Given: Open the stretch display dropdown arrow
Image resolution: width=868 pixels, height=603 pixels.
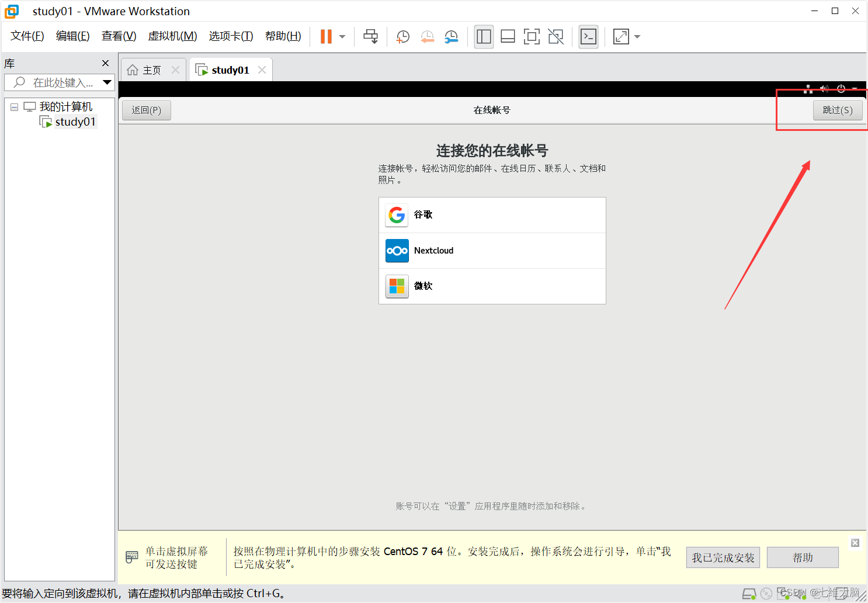Looking at the screenshot, I should [637, 37].
